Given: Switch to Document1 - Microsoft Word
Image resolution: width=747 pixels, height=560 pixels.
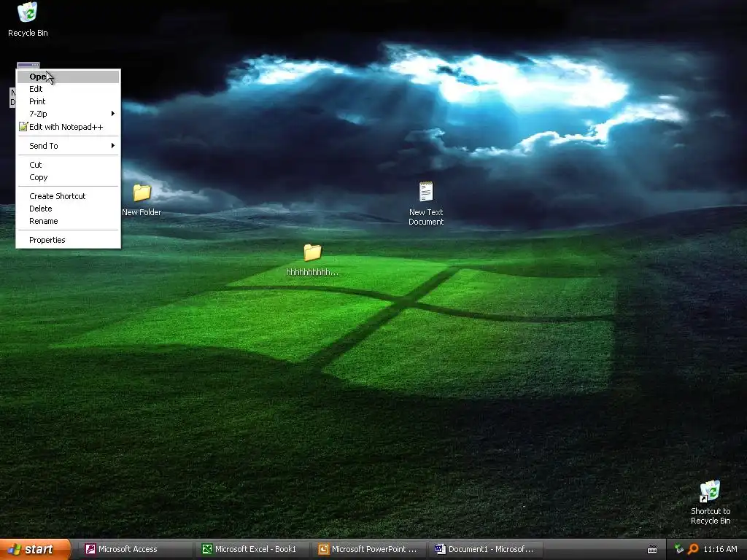Looking at the screenshot, I should [x=486, y=550].
